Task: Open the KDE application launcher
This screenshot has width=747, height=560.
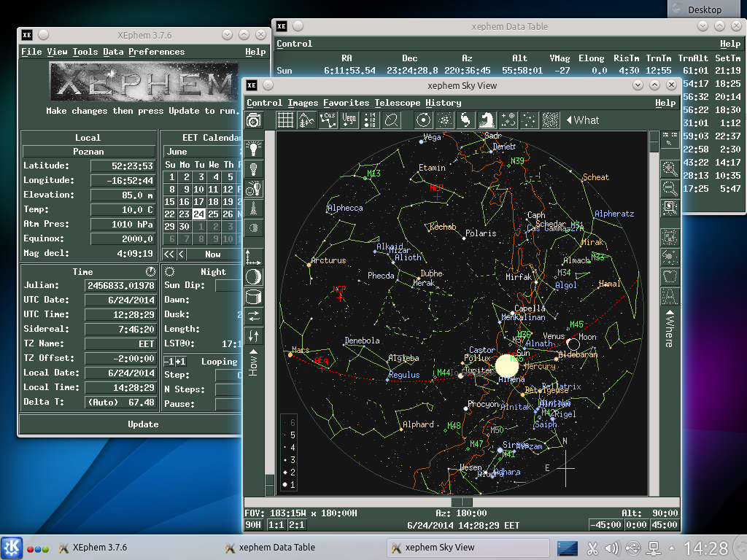Action: (12, 548)
